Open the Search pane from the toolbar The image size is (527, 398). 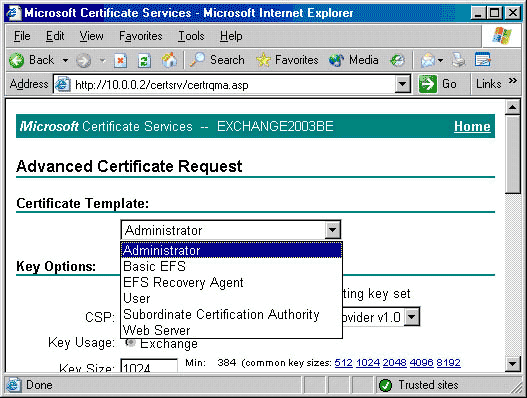(x=217, y=60)
